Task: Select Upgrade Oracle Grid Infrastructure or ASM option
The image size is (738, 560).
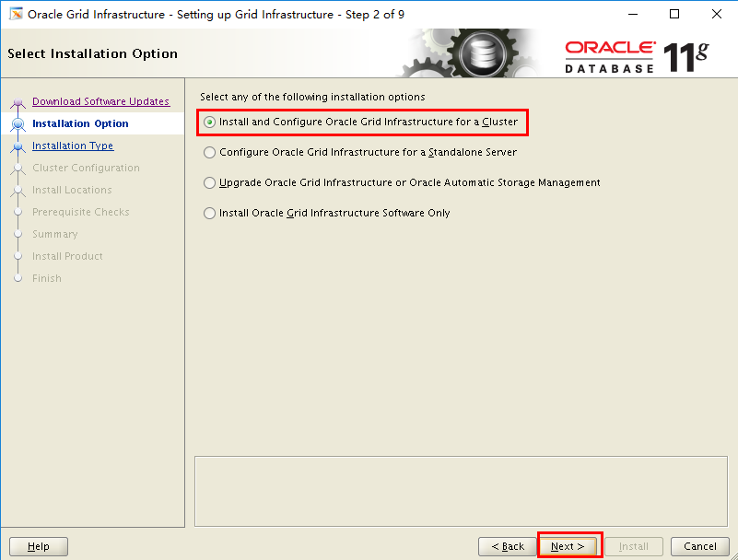Action: click(x=402, y=182)
